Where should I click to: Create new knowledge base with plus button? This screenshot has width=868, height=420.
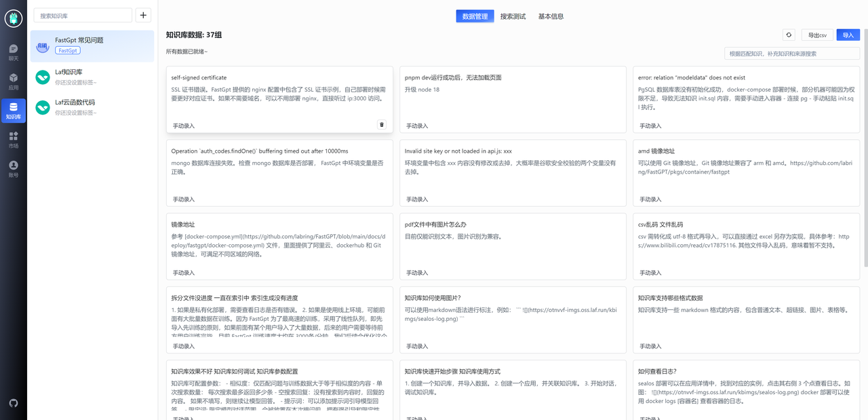[142, 14]
